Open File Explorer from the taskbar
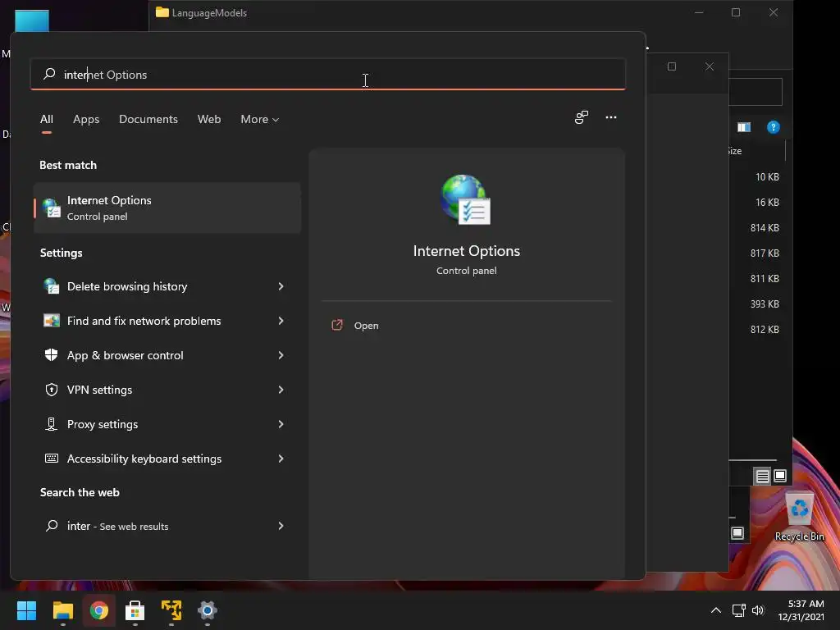Viewport: 840px width, 630px height. point(62,610)
